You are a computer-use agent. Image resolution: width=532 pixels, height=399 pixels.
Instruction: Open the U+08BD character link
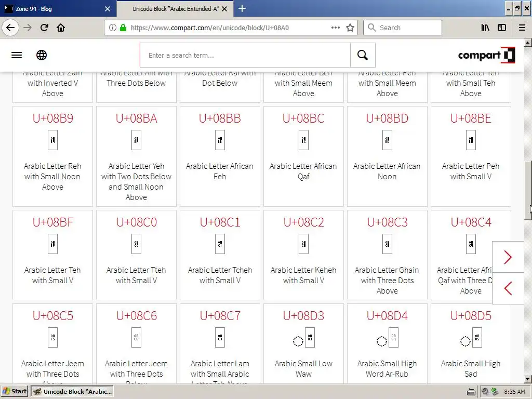click(387, 118)
